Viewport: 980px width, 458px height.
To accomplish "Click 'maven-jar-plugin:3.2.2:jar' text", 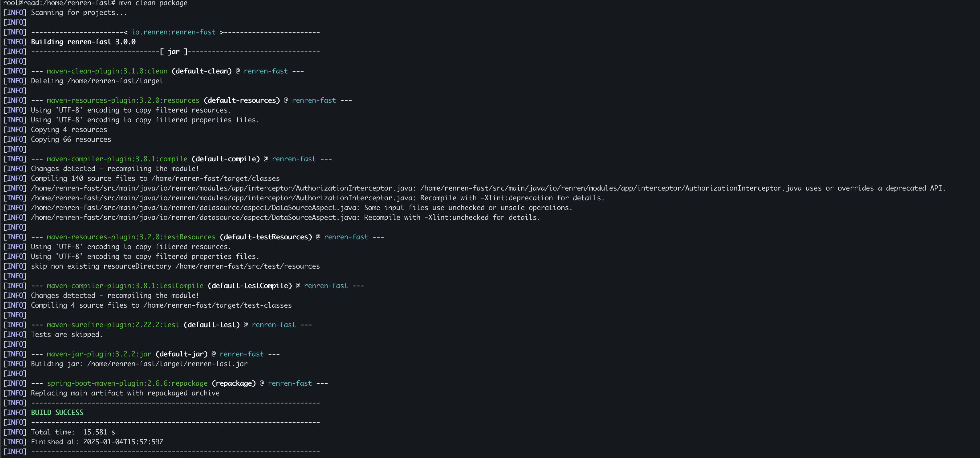I will 99,354.
